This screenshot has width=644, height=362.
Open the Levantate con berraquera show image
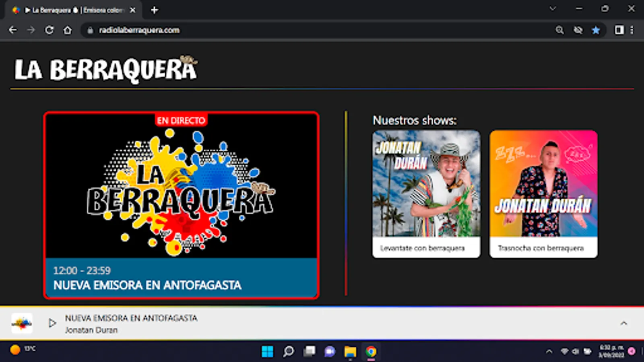tap(426, 183)
